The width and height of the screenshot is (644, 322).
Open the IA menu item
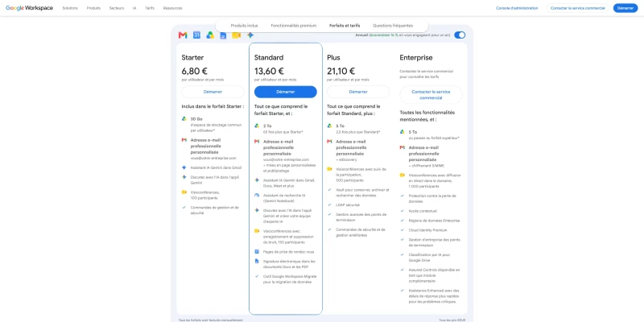pyautogui.click(x=134, y=8)
